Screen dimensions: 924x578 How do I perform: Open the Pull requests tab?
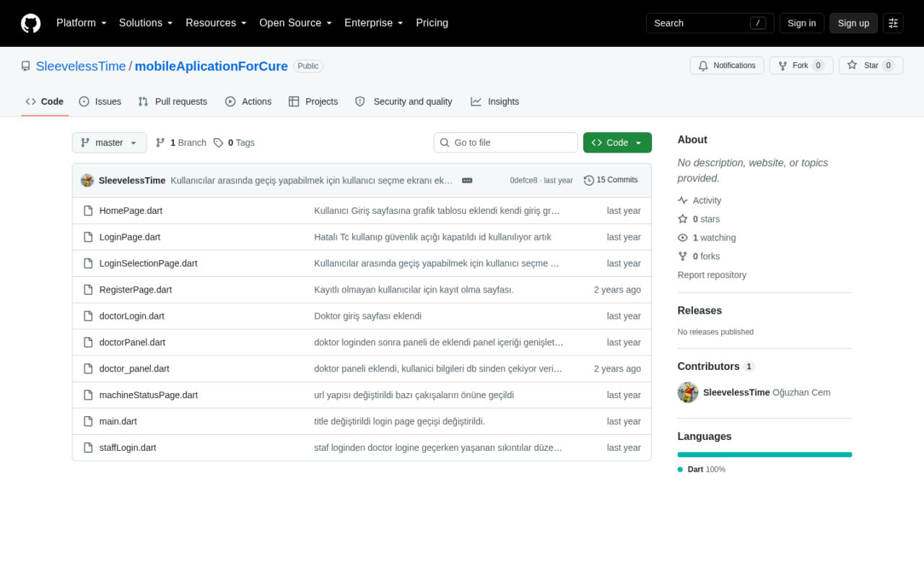173,102
